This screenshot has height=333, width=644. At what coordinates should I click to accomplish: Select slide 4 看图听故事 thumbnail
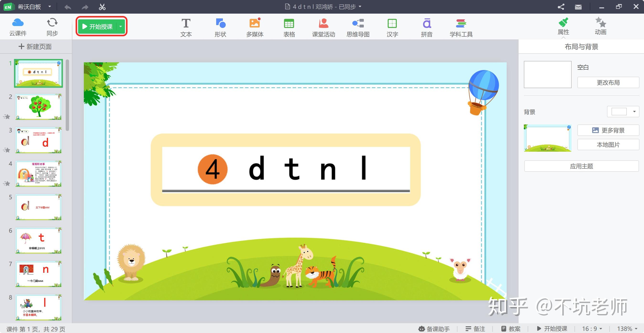38,174
